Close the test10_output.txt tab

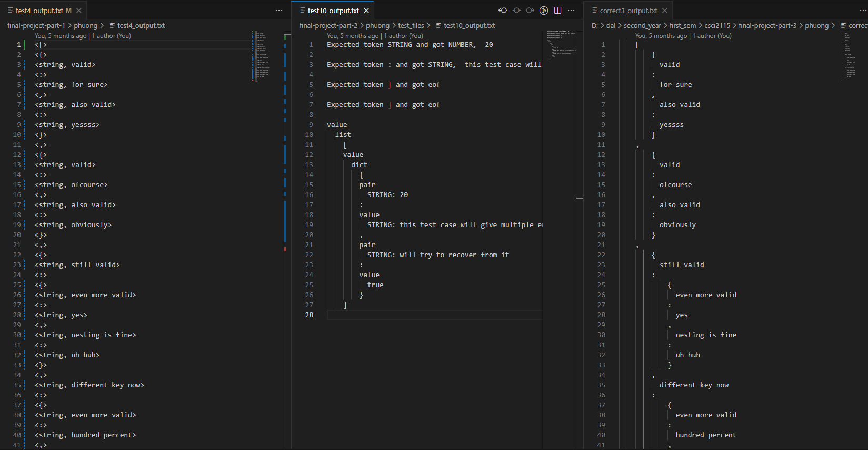pyautogui.click(x=366, y=11)
